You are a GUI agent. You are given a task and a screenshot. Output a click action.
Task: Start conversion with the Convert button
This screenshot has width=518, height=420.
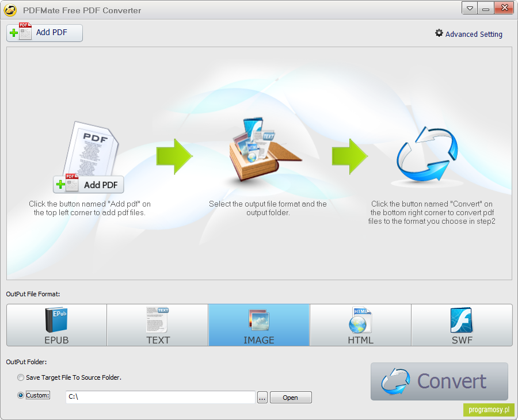click(x=439, y=381)
